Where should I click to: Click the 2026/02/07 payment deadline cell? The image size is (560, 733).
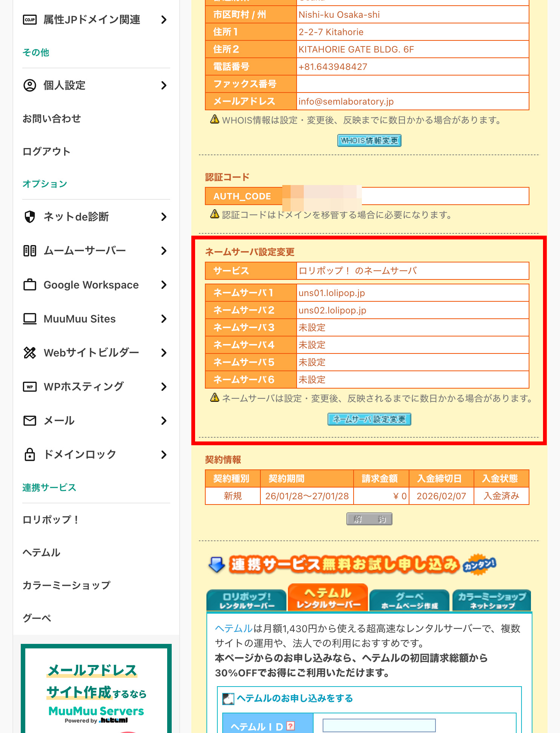coord(441,496)
